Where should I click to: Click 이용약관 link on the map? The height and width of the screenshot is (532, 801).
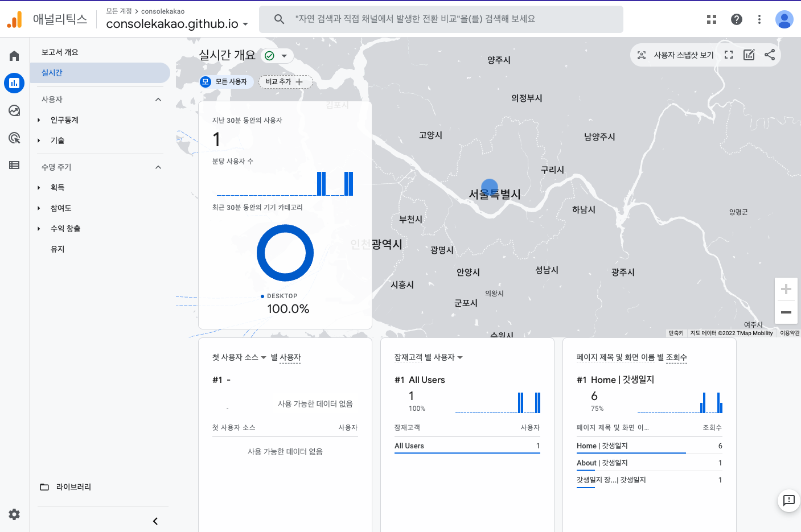click(790, 333)
